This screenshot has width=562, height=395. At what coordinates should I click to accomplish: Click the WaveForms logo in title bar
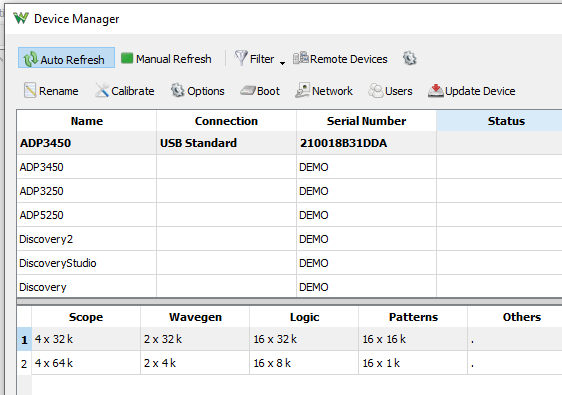click(x=21, y=18)
